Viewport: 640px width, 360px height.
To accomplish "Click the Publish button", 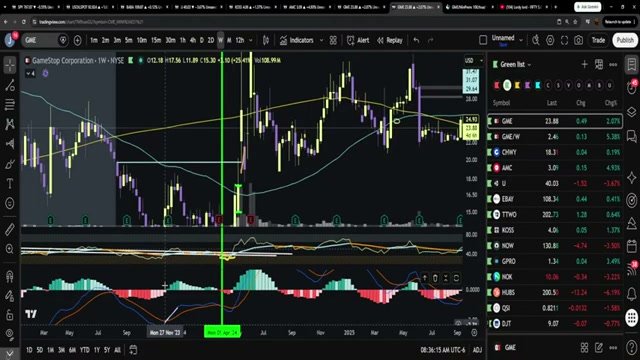I will coord(625,40).
